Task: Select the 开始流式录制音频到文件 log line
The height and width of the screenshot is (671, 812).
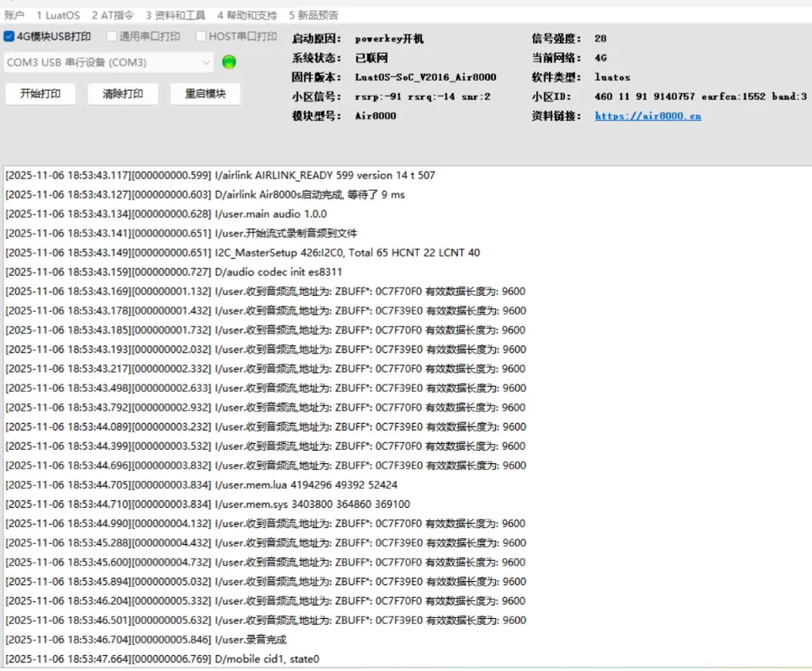Action: coord(182,233)
